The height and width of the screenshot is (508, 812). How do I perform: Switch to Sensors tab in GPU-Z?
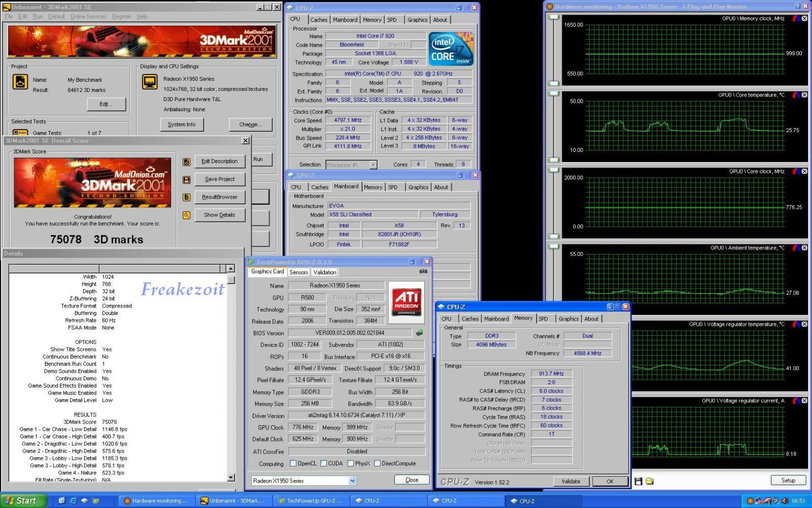coord(298,272)
